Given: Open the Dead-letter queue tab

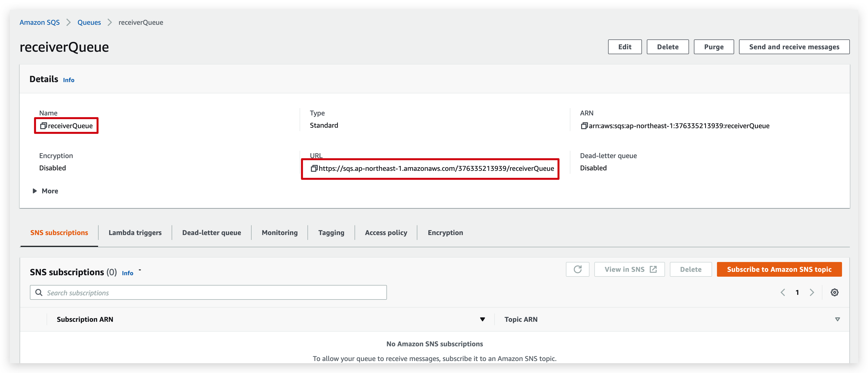Looking at the screenshot, I should coord(211,233).
